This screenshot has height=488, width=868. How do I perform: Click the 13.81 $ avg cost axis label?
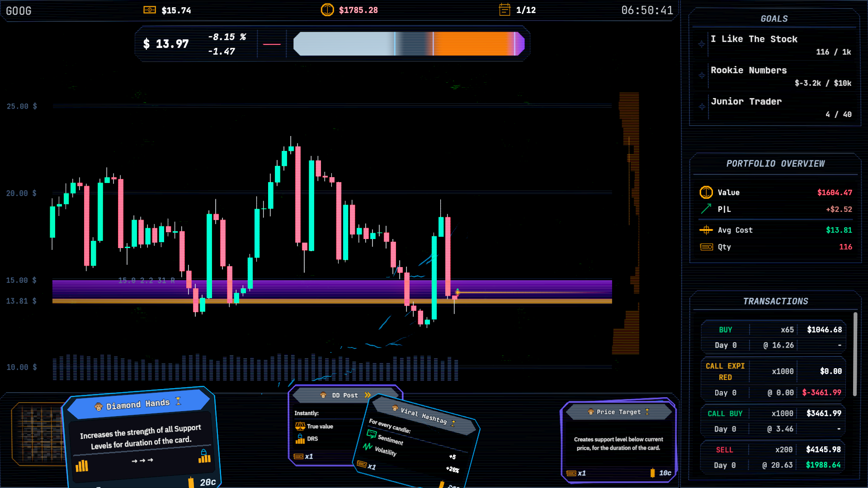21,301
